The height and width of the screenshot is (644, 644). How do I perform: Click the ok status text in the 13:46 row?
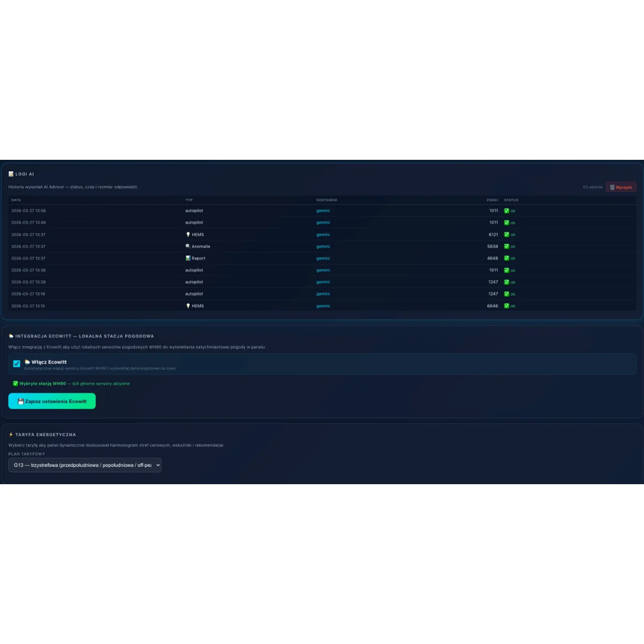[x=513, y=222]
